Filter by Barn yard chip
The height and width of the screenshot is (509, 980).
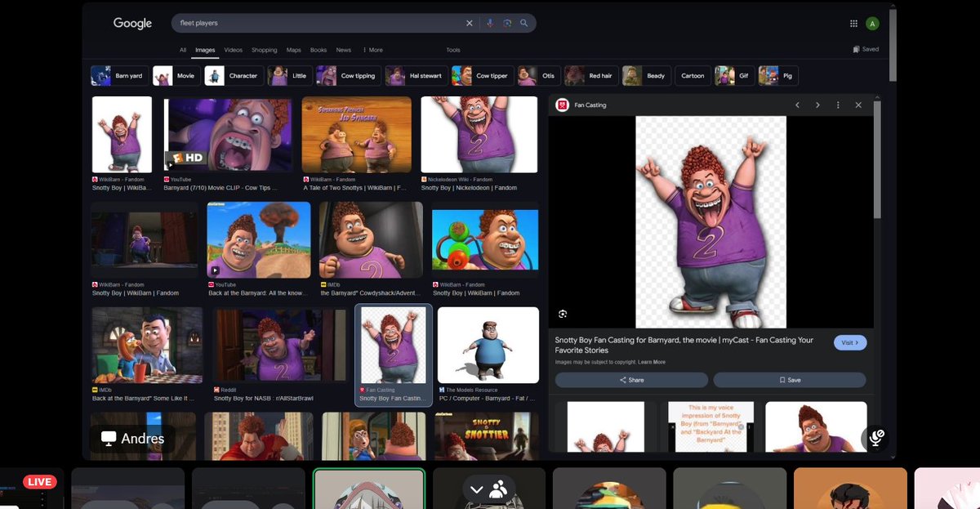pos(119,76)
